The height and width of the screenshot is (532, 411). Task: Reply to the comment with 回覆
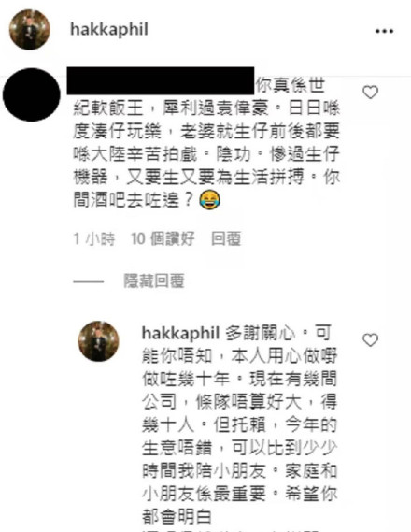[x=226, y=238]
